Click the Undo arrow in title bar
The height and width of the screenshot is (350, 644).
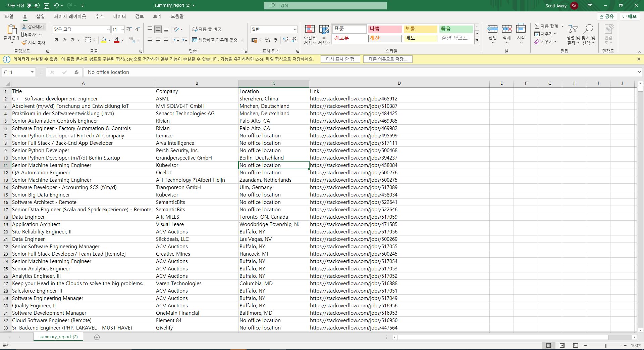(x=56, y=6)
